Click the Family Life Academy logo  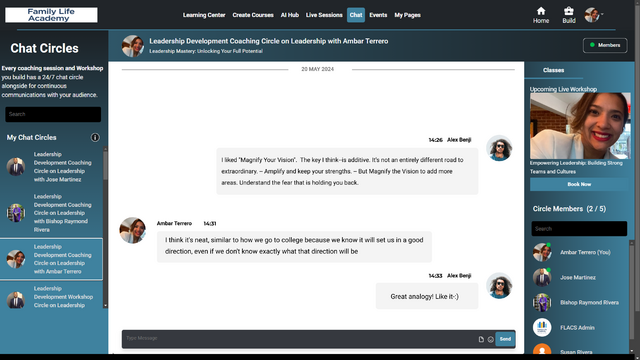tap(51, 15)
